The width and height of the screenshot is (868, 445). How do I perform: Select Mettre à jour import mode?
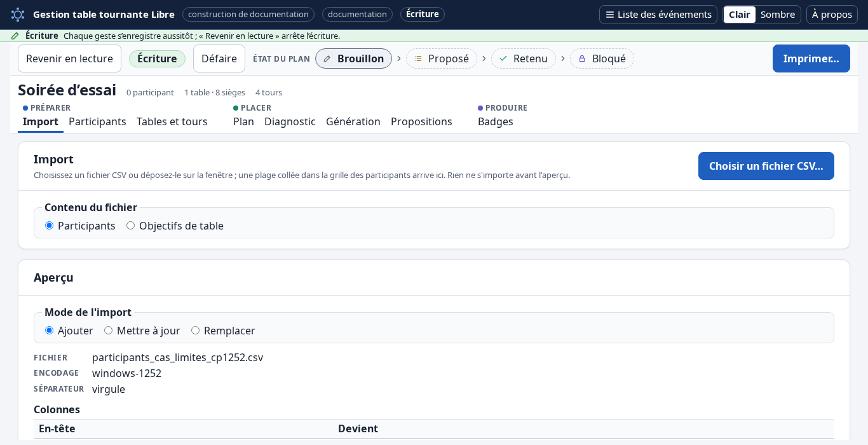pyautogui.click(x=108, y=331)
